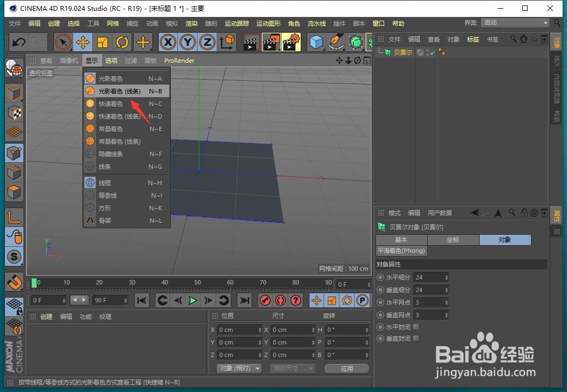This screenshot has width=567, height=392.
Task: Toggle 贝赛尔 object enabled checkmark
Action: pos(432,53)
